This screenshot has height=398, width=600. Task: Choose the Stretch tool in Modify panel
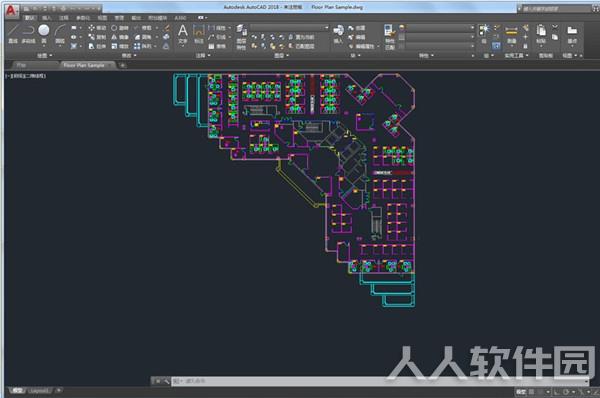click(97, 46)
